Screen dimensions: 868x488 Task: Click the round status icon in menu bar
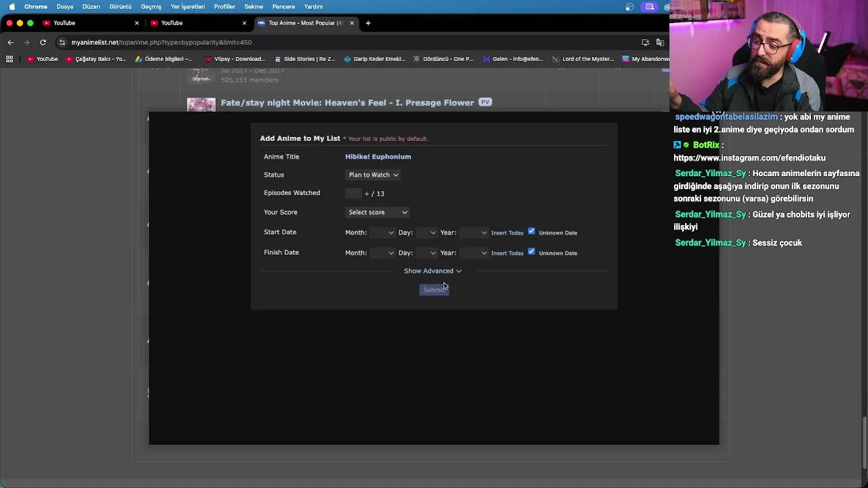pyautogui.click(x=630, y=7)
